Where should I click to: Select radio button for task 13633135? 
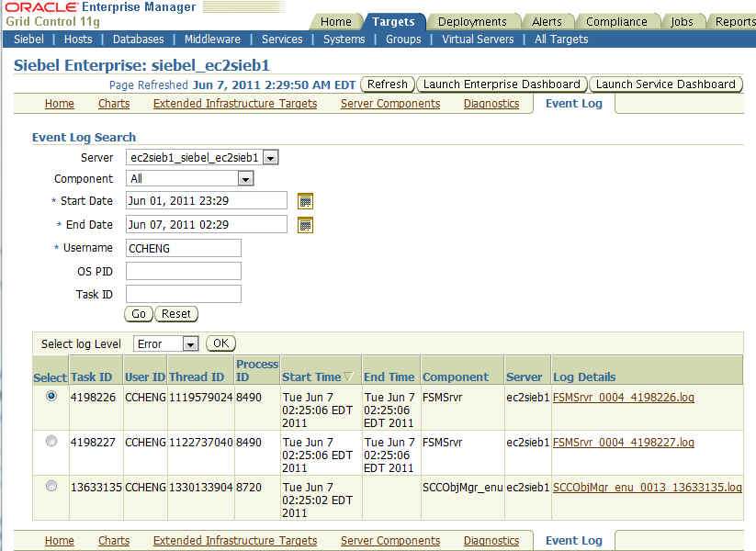pos(51,486)
